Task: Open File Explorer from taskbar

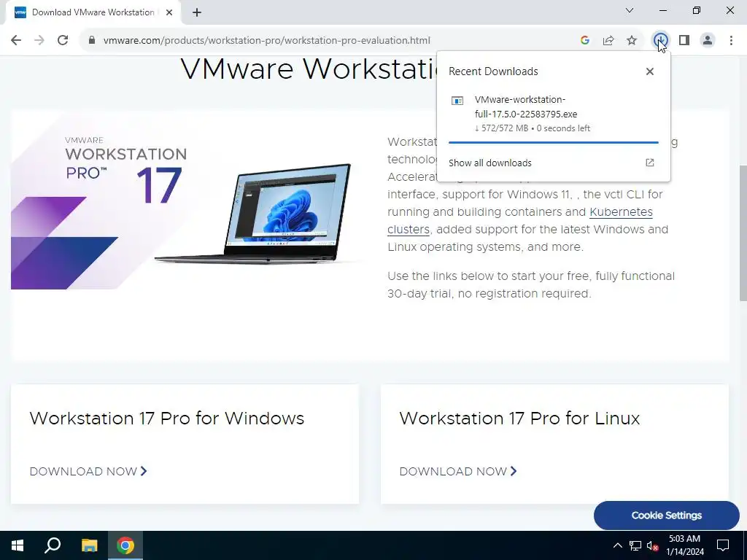Action: (x=89, y=545)
